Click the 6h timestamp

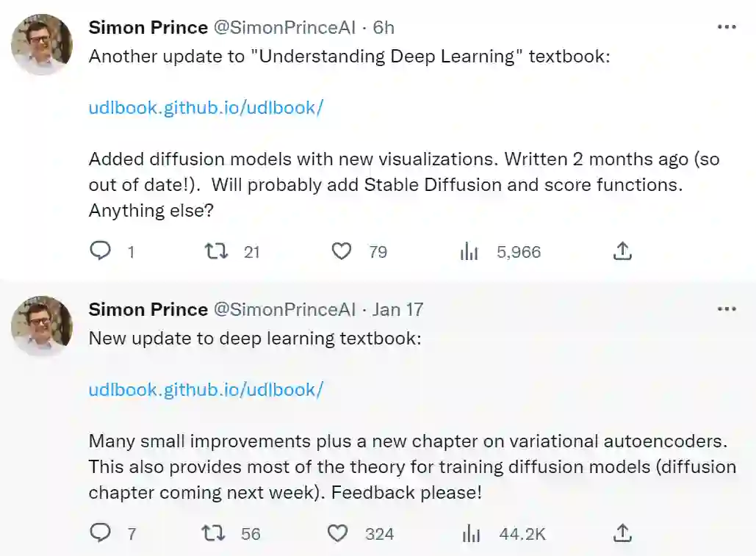click(x=384, y=27)
